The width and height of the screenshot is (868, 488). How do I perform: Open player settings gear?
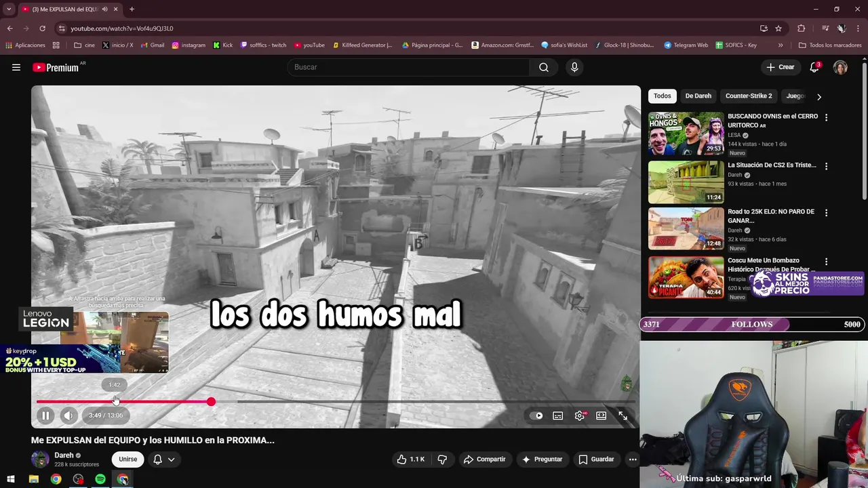point(580,415)
